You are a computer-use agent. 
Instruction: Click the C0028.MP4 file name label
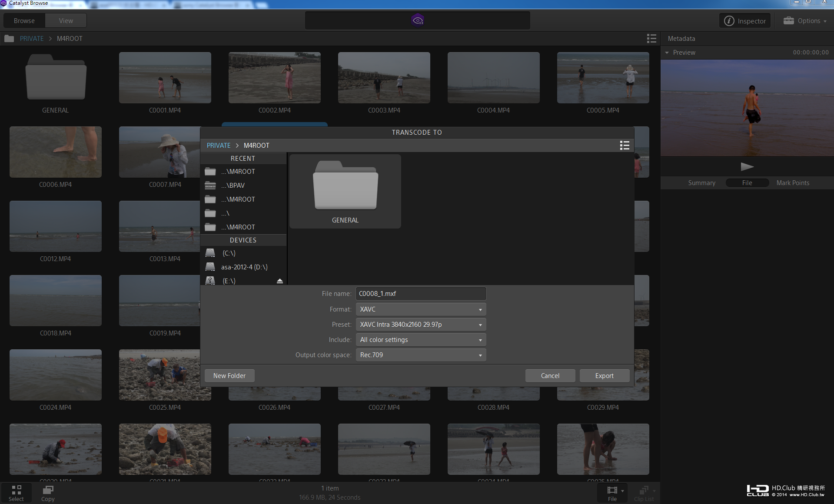pyautogui.click(x=493, y=408)
